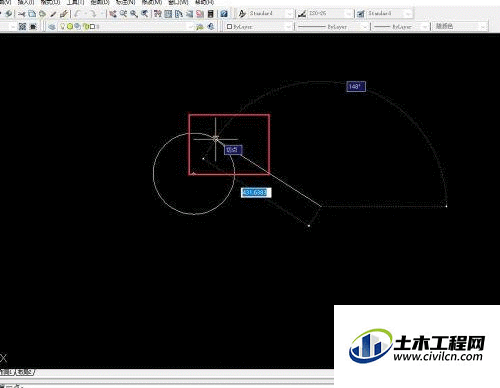Image resolution: width=500 pixels, height=388 pixels.
Task: Open the ByLayer color dropdown
Action: pyautogui.click(x=259, y=27)
